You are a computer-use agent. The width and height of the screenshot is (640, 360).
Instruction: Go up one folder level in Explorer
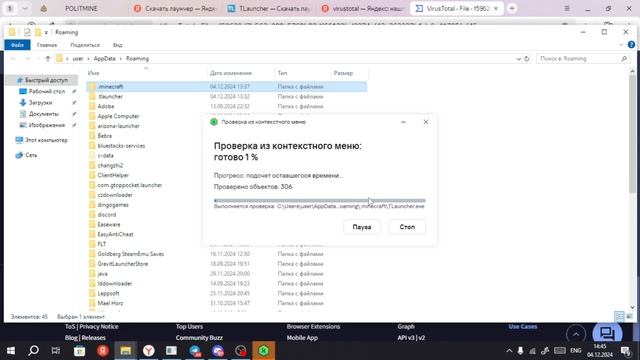coord(48,59)
